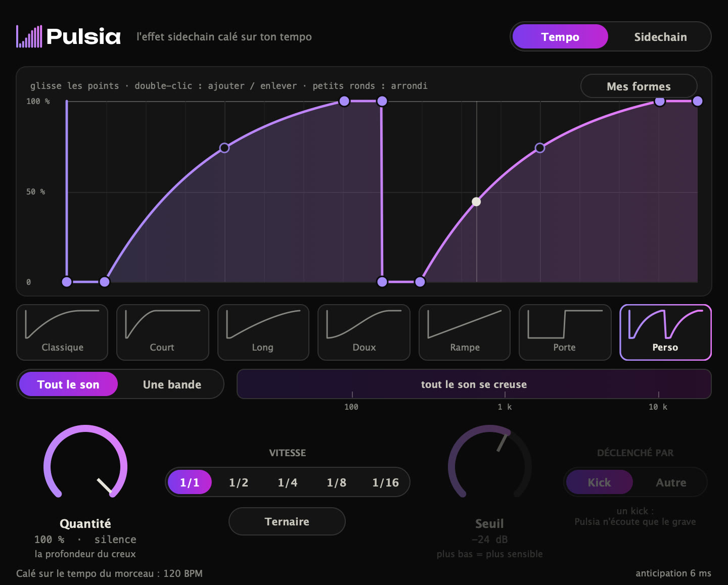Choose the Porte gate-shape preset
The image size is (728, 585).
pyautogui.click(x=565, y=332)
